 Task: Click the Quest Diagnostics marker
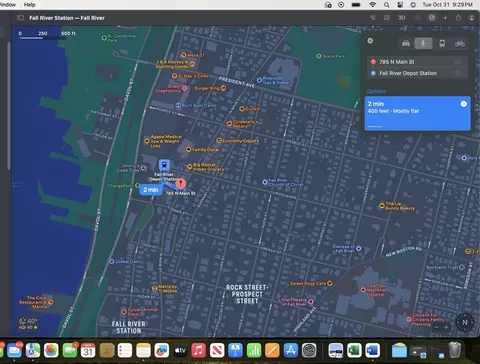[x=184, y=88]
